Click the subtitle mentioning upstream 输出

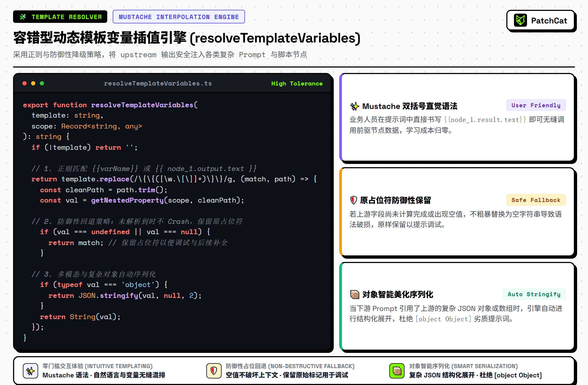point(160,55)
